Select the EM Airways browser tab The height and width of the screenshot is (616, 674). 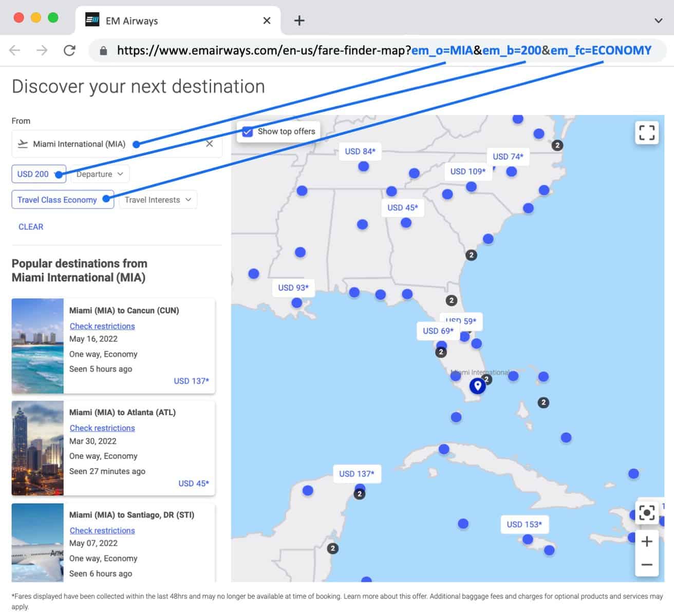(x=178, y=21)
